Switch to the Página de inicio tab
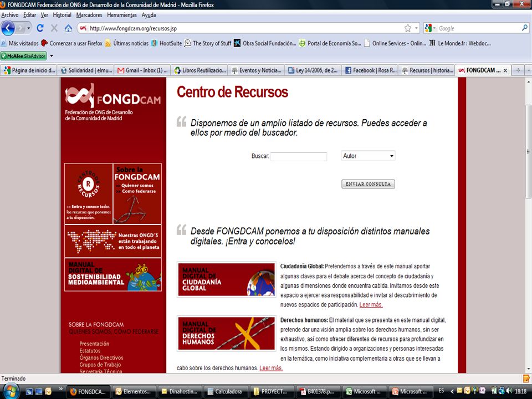Image resolution: width=532 pixels, height=399 pixels. point(29,70)
